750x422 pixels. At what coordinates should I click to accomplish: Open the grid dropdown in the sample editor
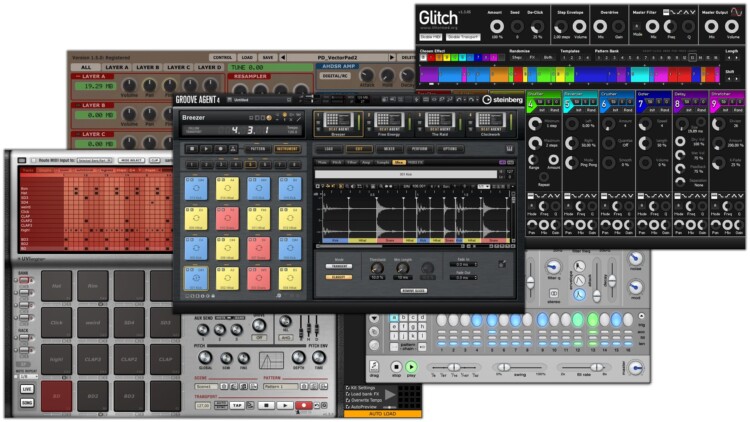click(483, 186)
